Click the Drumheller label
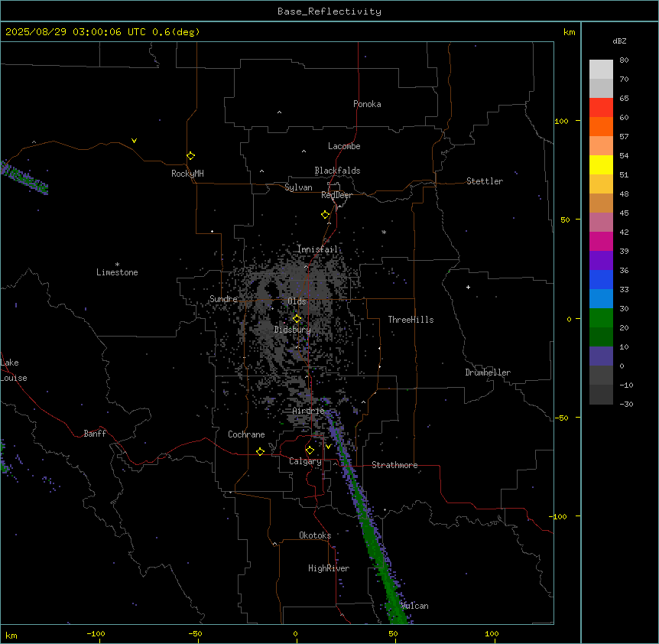 (x=488, y=372)
